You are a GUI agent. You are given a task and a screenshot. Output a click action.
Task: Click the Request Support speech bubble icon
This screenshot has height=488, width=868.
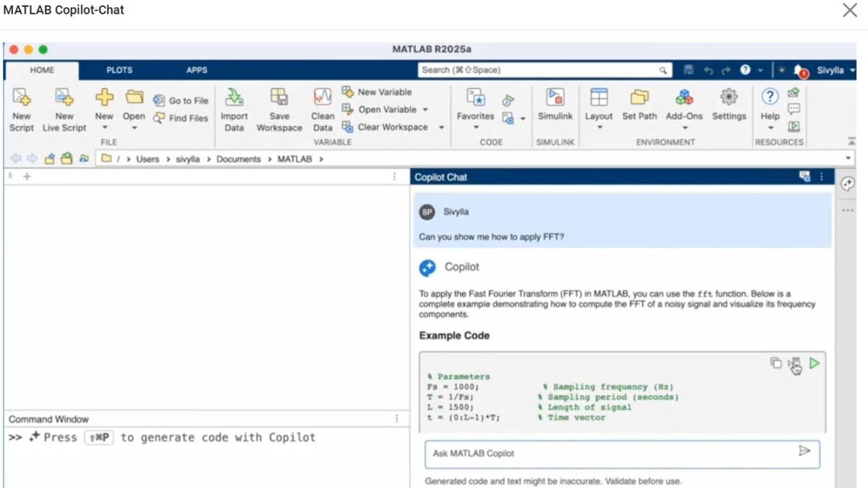(x=793, y=109)
